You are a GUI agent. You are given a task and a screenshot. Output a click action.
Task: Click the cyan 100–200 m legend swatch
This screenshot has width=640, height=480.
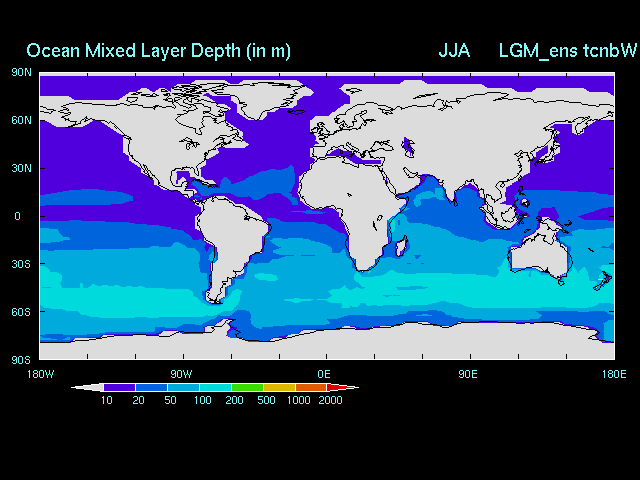215,387
